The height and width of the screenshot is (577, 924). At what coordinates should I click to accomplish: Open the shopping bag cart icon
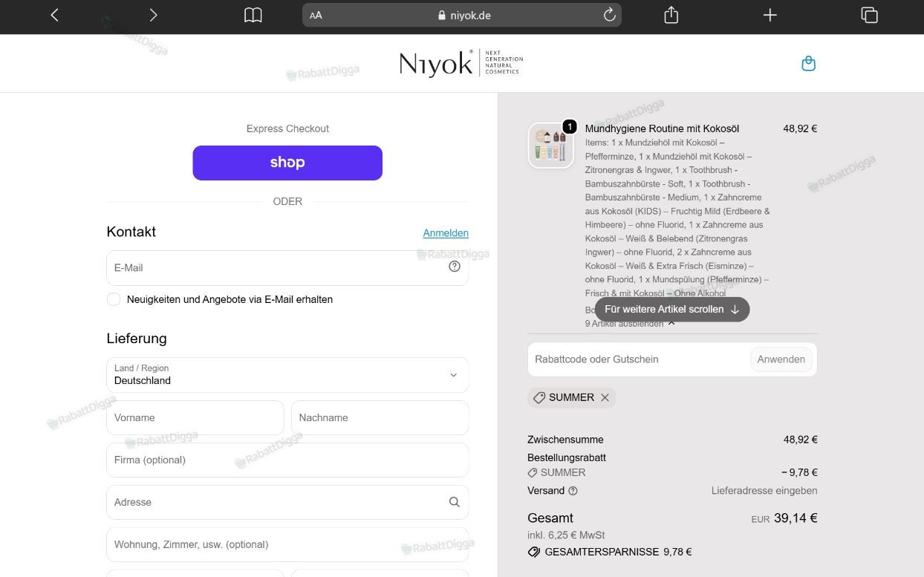[x=809, y=64]
